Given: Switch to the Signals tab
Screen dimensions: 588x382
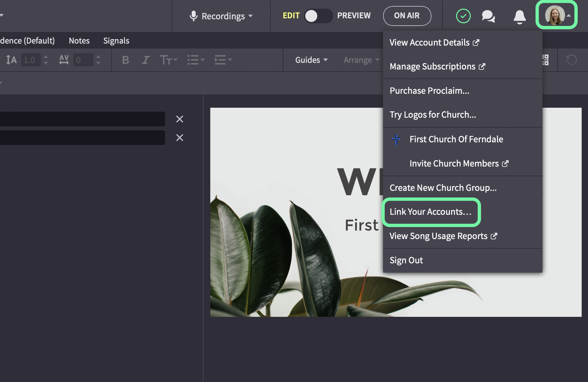Looking at the screenshot, I should click(116, 41).
